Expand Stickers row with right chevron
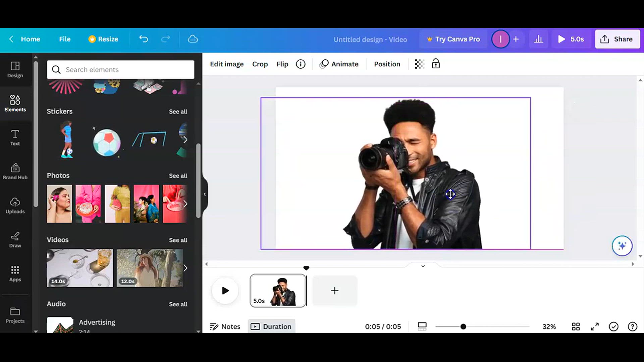Viewport: 644px width, 362px height. (185, 140)
